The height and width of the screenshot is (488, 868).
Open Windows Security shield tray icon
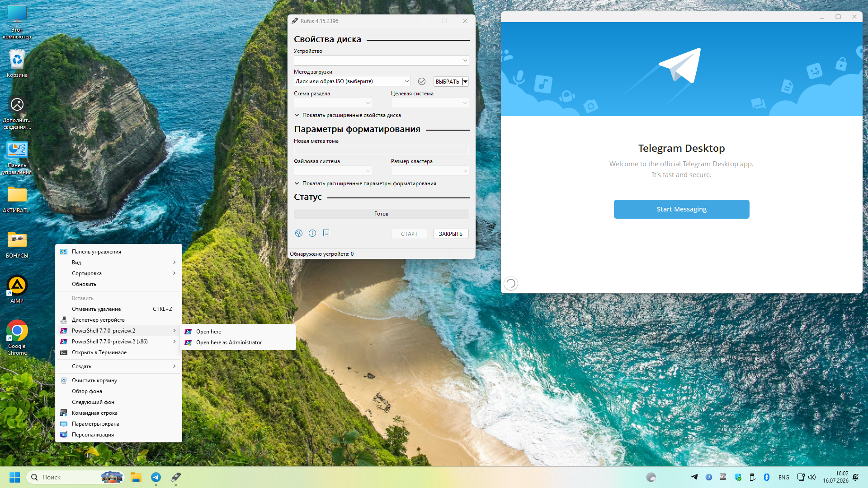tap(738, 477)
